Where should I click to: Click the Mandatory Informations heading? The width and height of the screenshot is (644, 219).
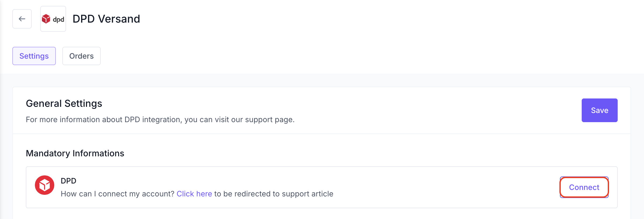click(x=75, y=153)
